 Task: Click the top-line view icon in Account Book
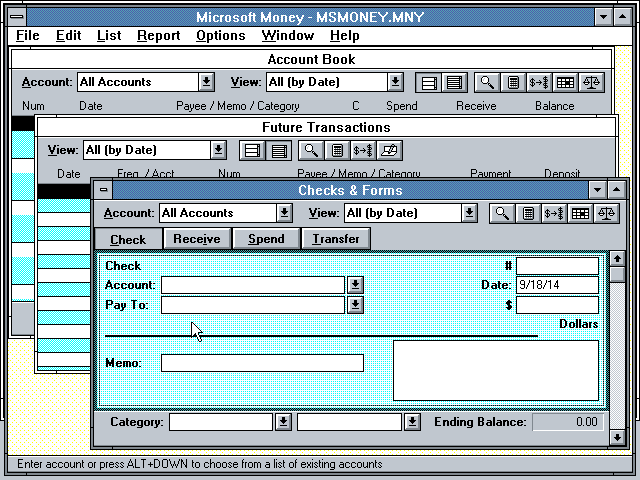[427, 83]
